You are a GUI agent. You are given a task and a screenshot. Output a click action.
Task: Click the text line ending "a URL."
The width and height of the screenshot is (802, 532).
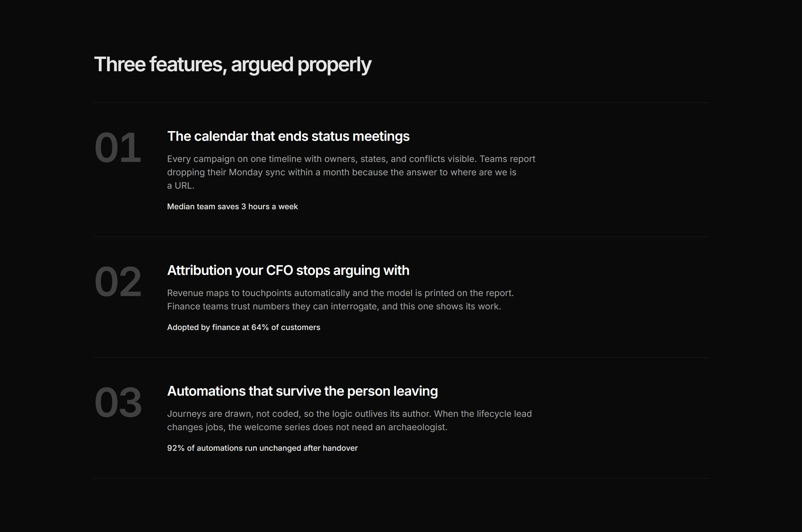(x=181, y=186)
